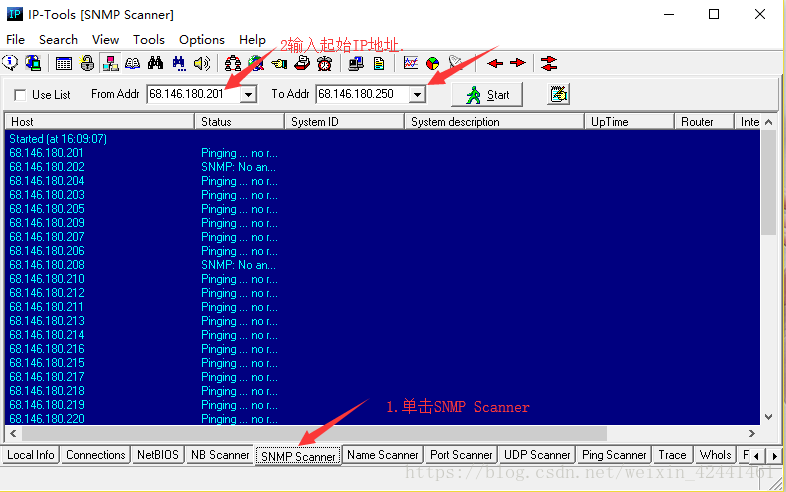The height and width of the screenshot is (492, 786).
Task: Click the Start scan button
Action: 487,95
